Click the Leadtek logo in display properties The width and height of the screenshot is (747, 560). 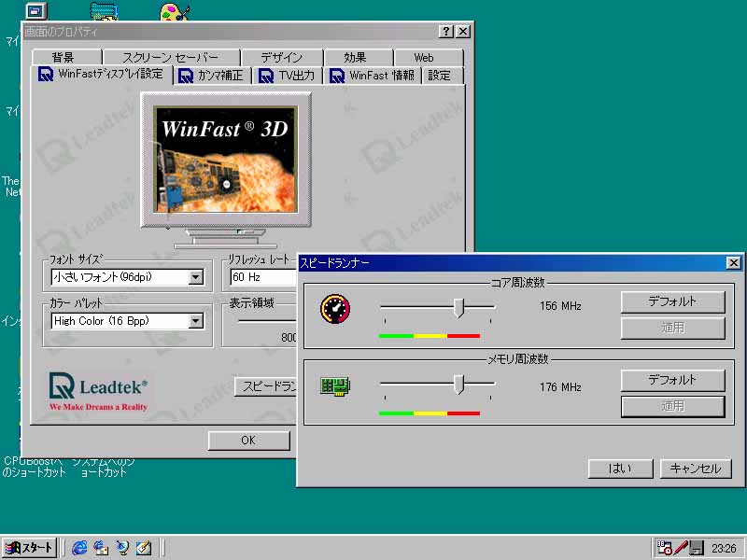click(98, 391)
